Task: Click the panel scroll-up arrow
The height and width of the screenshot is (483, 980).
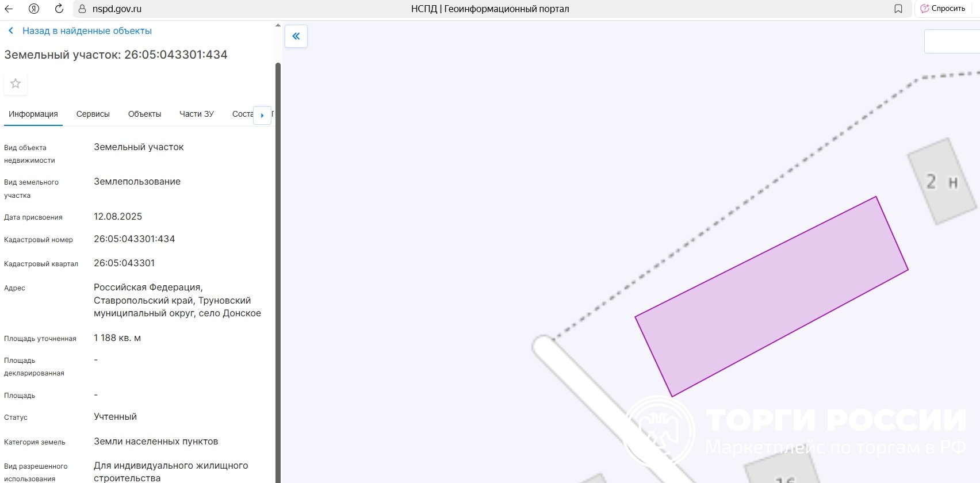Action: pos(278,25)
